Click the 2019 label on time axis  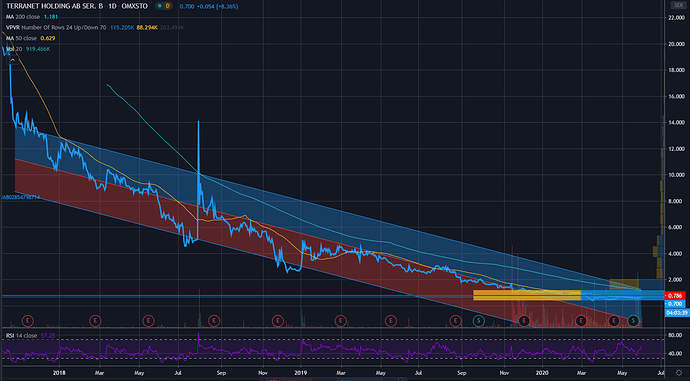(301, 373)
